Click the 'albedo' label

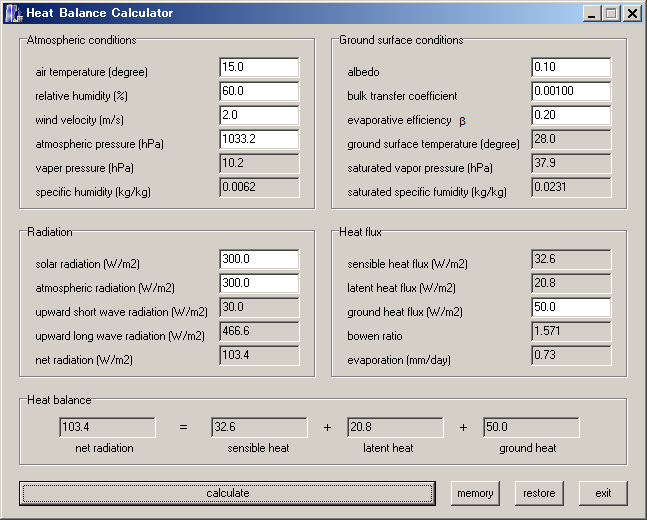coord(363,72)
